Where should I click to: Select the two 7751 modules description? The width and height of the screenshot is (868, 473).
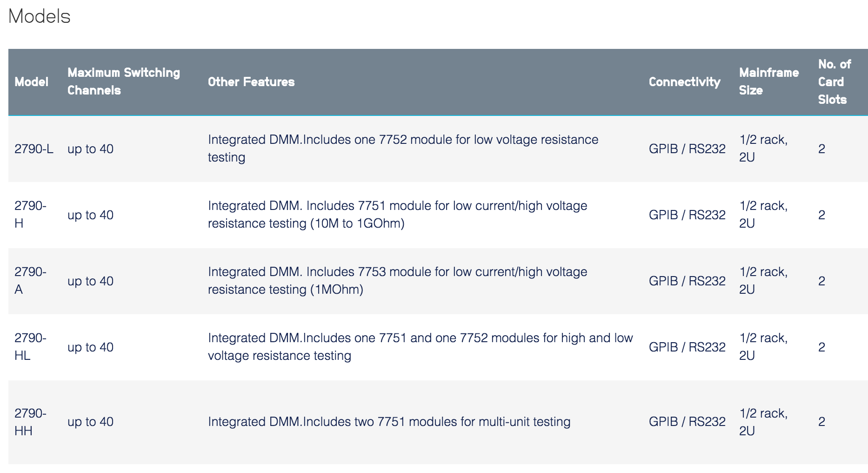(x=389, y=422)
